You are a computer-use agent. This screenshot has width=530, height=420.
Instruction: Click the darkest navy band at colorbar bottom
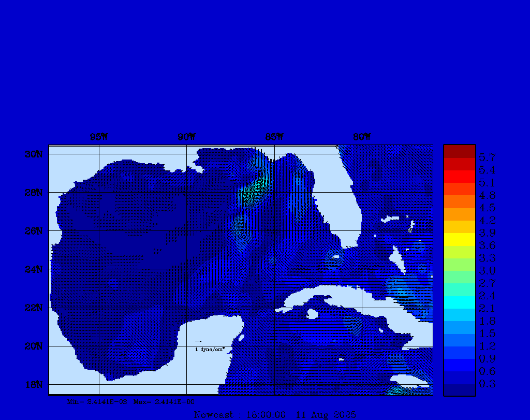pos(459,390)
